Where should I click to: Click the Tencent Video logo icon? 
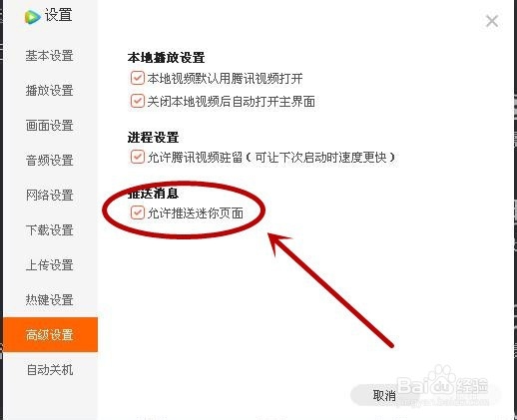32,17
